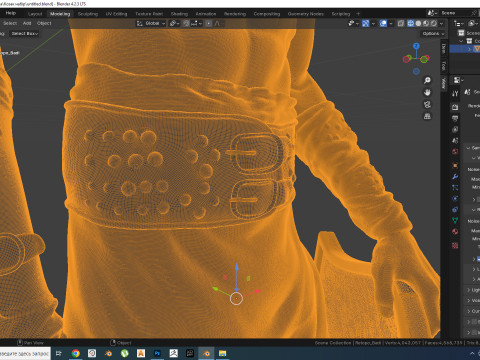Open the UV Editing workspace tab
480x360 pixels.
pyautogui.click(x=116, y=14)
